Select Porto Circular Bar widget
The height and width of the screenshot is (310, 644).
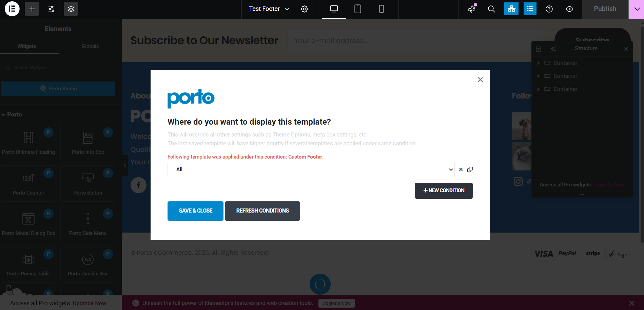coord(88,265)
